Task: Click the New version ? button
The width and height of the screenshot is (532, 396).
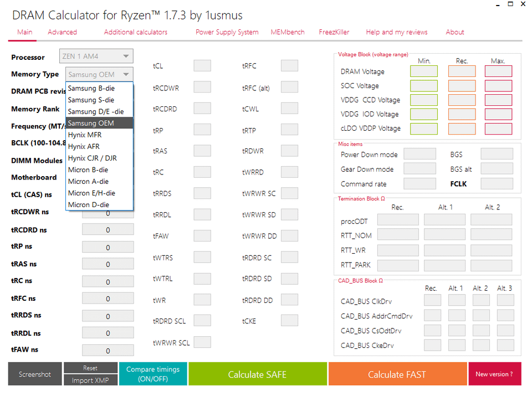Action: [494, 374]
